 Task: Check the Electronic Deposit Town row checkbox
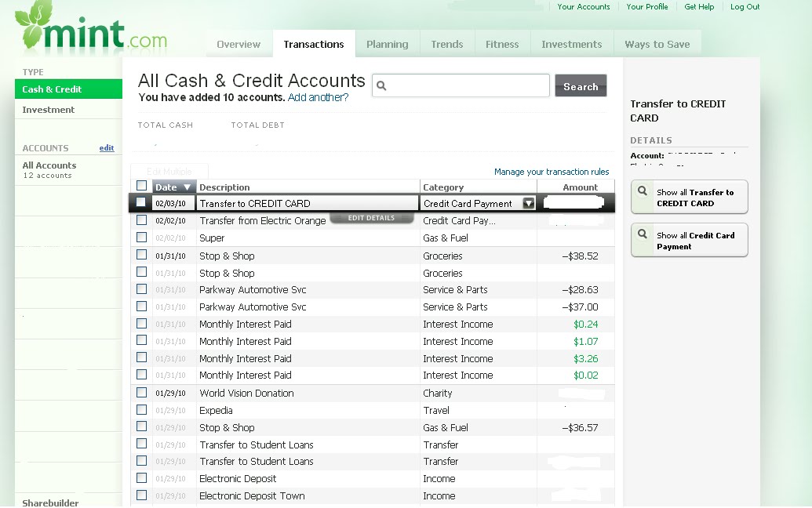tap(141, 495)
